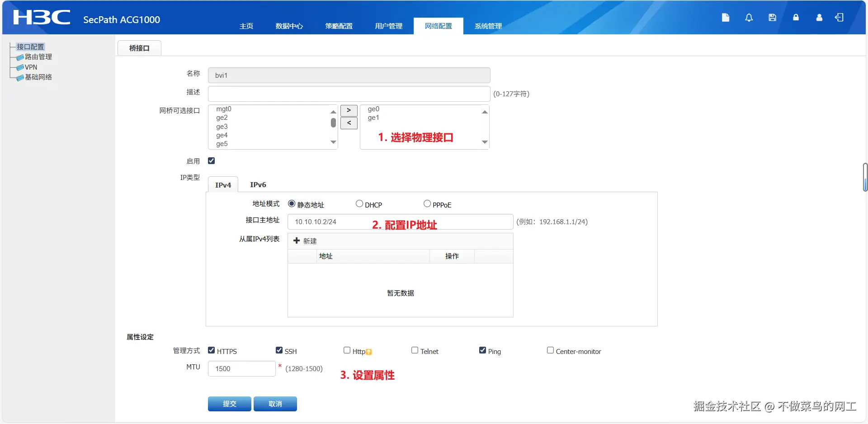Click the 描述 description input field
This screenshot has width=868, height=424.
349,94
